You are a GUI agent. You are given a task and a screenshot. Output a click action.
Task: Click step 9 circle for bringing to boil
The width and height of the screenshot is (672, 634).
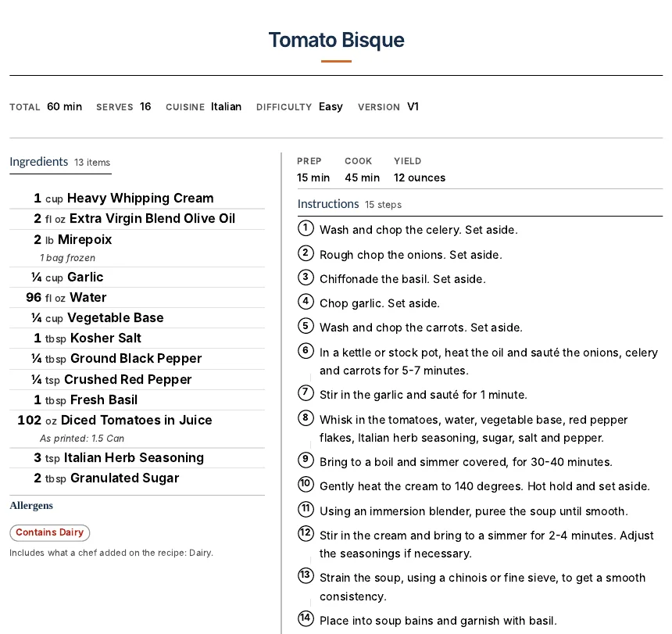(x=306, y=460)
